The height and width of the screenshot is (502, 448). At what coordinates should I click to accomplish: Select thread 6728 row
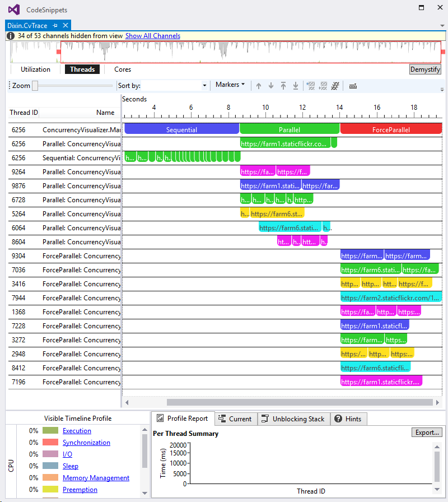(x=225, y=200)
